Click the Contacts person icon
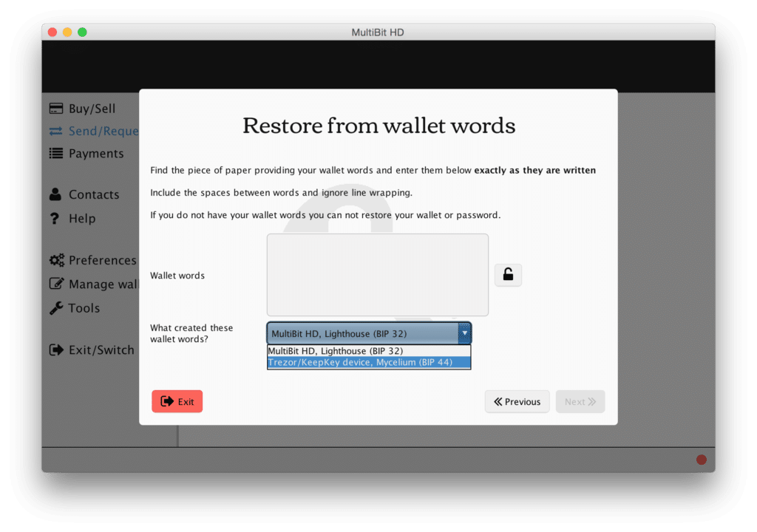This screenshot has width=757, height=532. [x=55, y=194]
